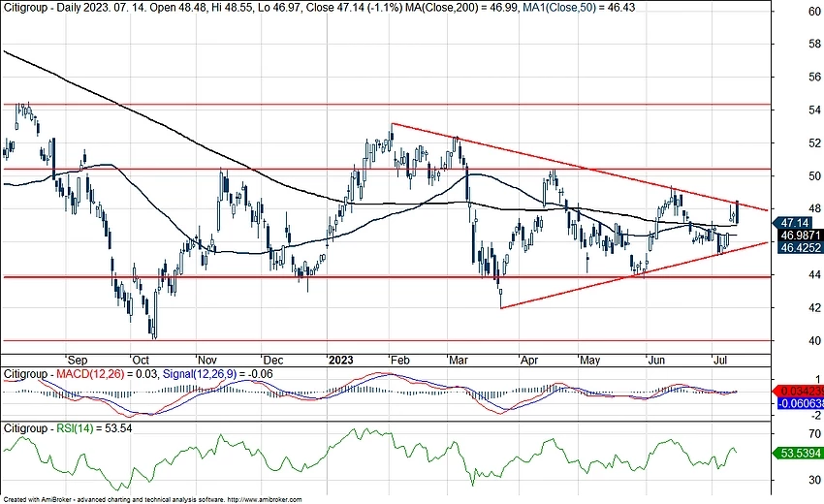Click the 42 price axis label

(x=814, y=308)
